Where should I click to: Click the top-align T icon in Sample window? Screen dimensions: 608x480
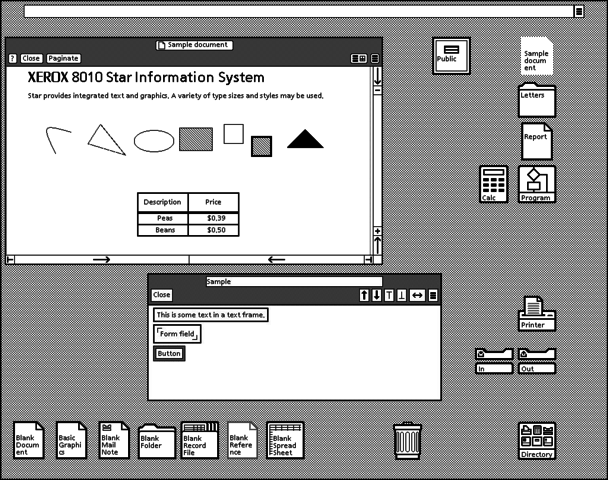pyautogui.click(x=389, y=295)
